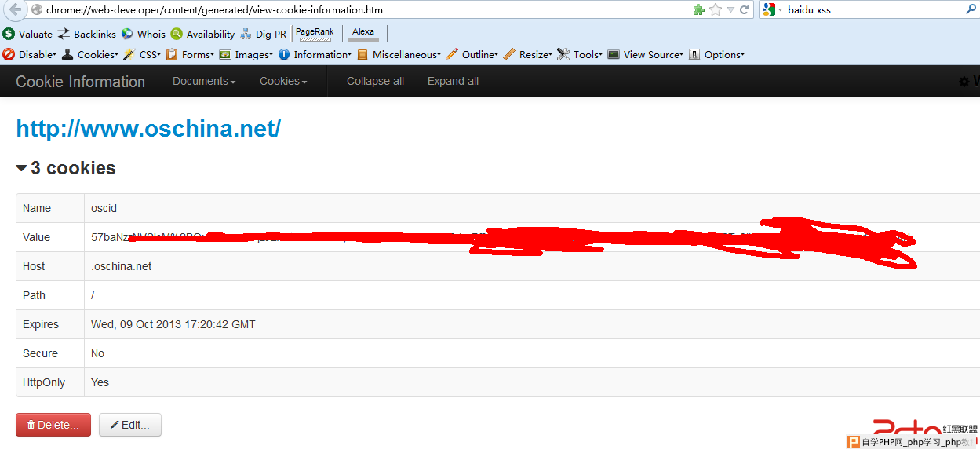This screenshot has height=453, width=980.
Task: Click the Alexa rank indicator
Action: (x=363, y=34)
